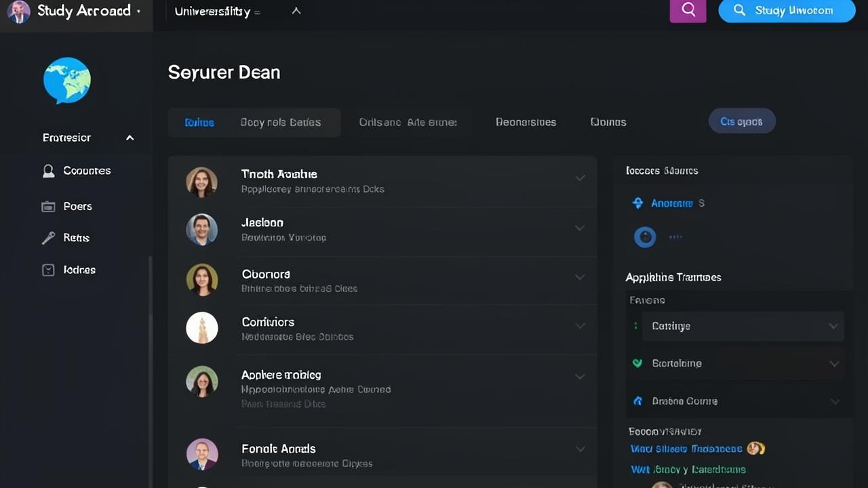Image resolution: width=868 pixels, height=488 pixels.
Task: Click the Cbonora name text
Action: pyautogui.click(x=266, y=274)
